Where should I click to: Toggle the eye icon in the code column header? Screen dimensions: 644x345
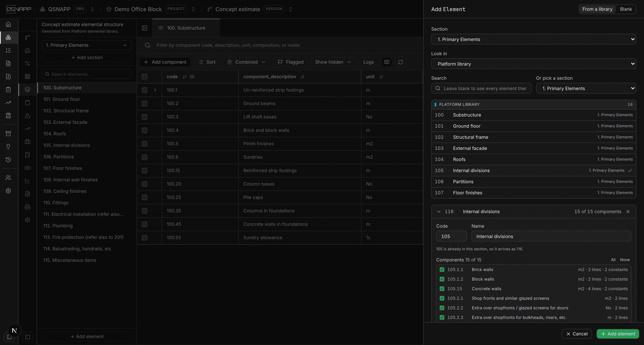[192, 77]
